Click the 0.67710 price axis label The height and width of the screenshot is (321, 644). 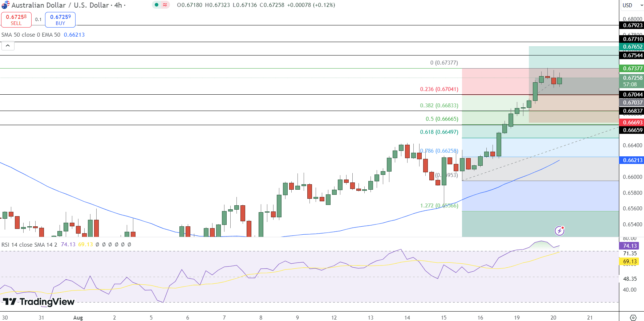coord(632,39)
